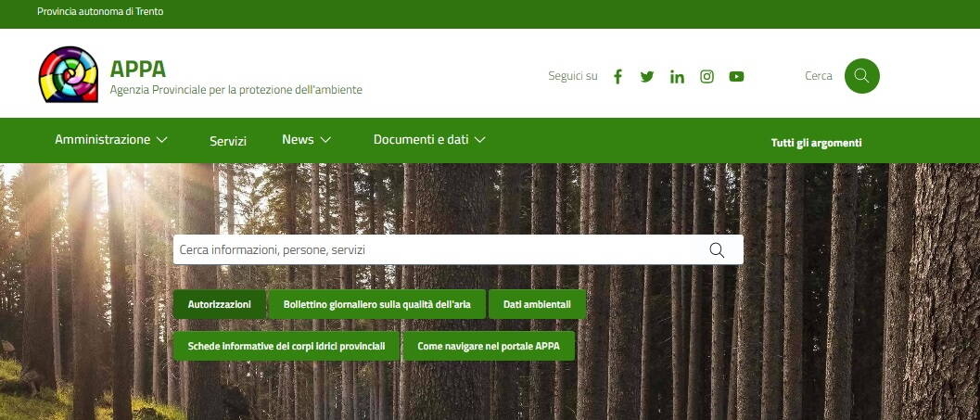Screen dimensions: 980x420
Task: Open the Twitter profile icon
Action: pos(647,77)
